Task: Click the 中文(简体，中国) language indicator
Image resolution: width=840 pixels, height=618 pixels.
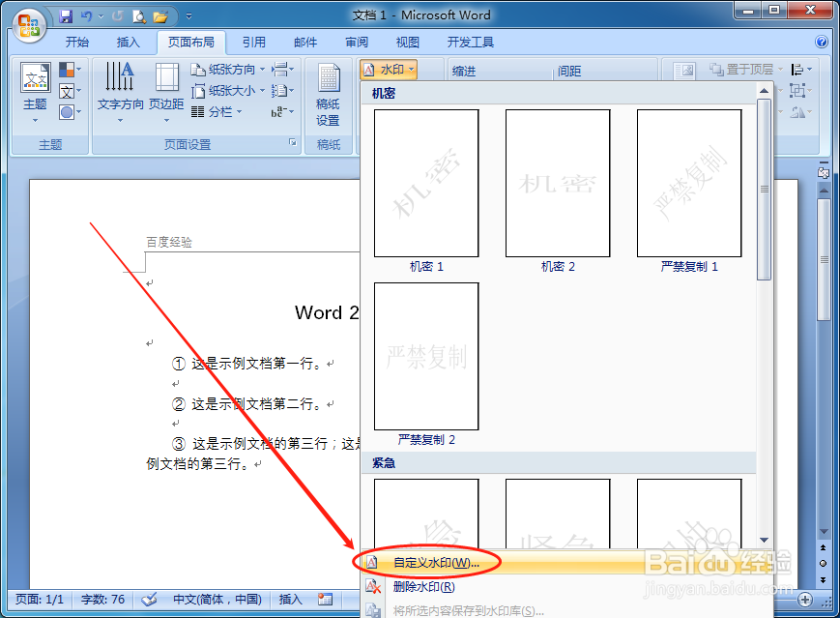Action: click(x=217, y=599)
